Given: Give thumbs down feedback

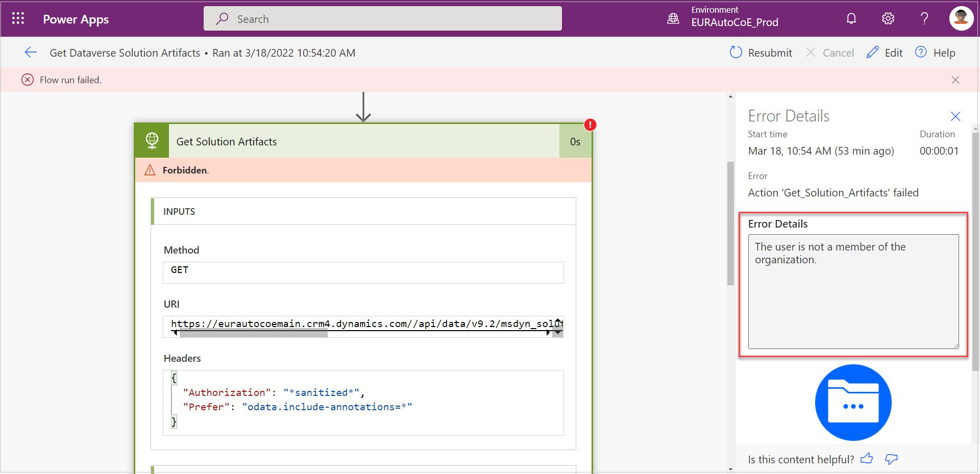Looking at the screenshot, I should coord(891,459).
